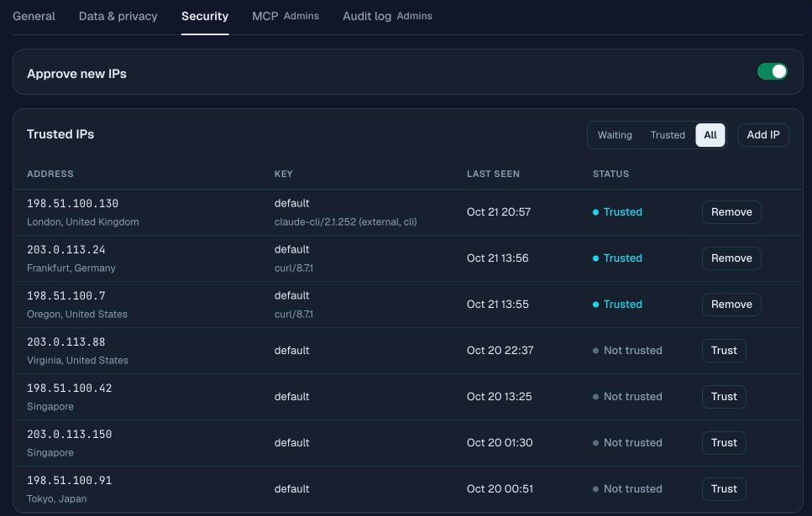This screenshot has height=516, width=812.
Task: Click Trusted status of 203.0.113.24
Action: click(617, 258)
